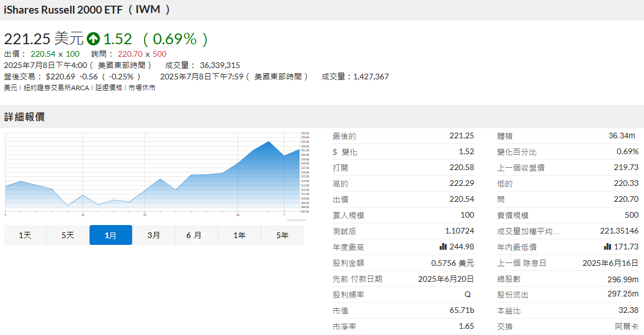Viewport: 644px width, 335px height.
Task: Click the 低的 value 220.33
Action: pos(626,183)
